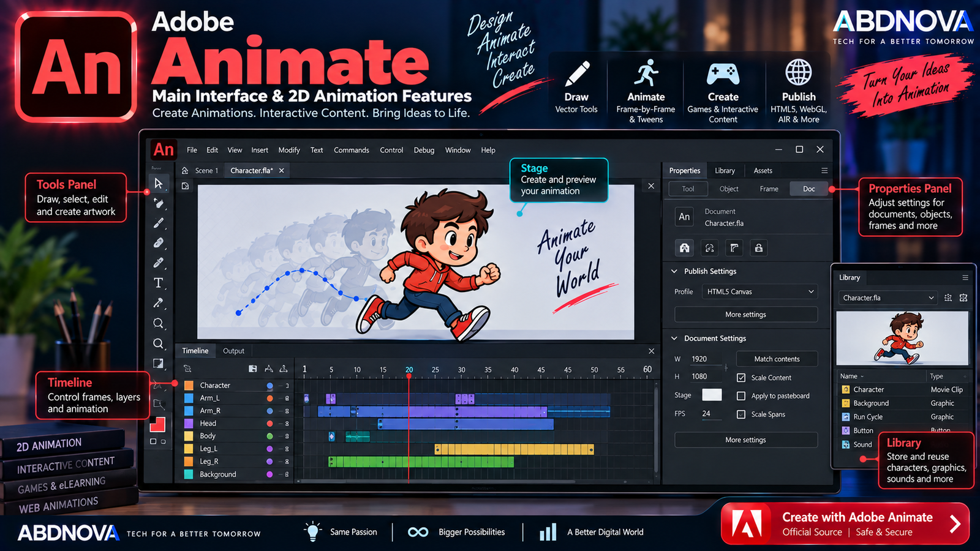Click the An document icon in Properties
Viewport: 980px width, 551px height.
684,217
